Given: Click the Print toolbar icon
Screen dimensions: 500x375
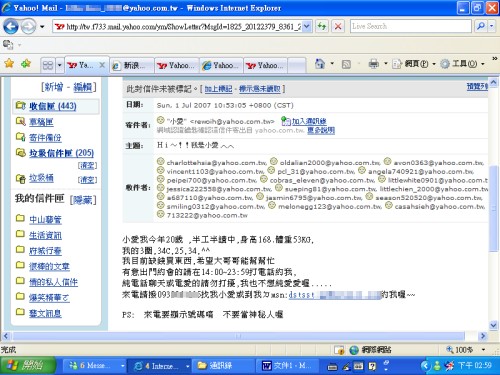Looking at the screenshot, I should [x=374, y=63].
